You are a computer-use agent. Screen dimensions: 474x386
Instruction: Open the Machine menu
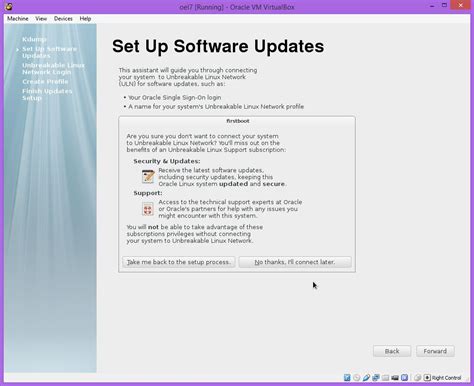[x=18, y=19]
